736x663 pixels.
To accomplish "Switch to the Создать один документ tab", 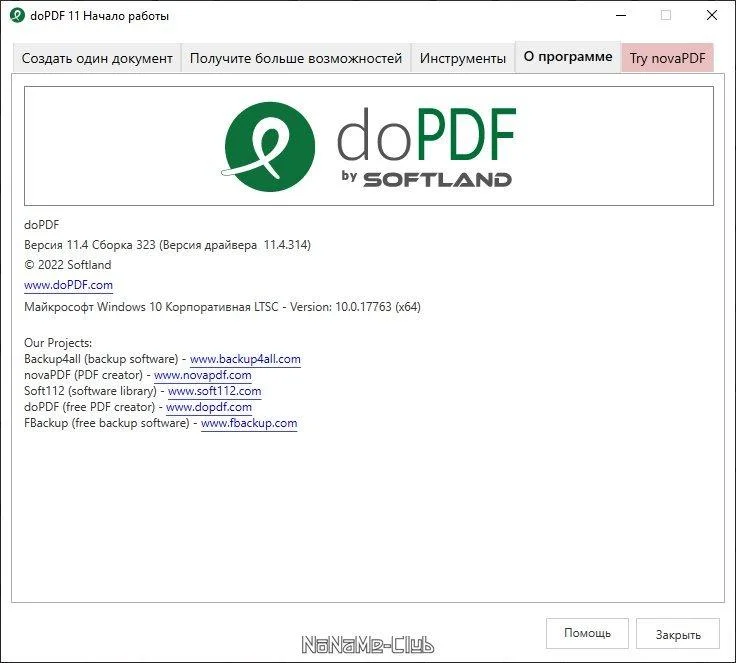I will pyautogui.click(x=97, y=58).
